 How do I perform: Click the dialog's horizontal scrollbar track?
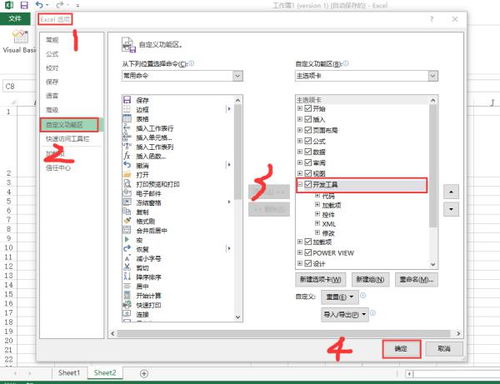click(285, 333)
